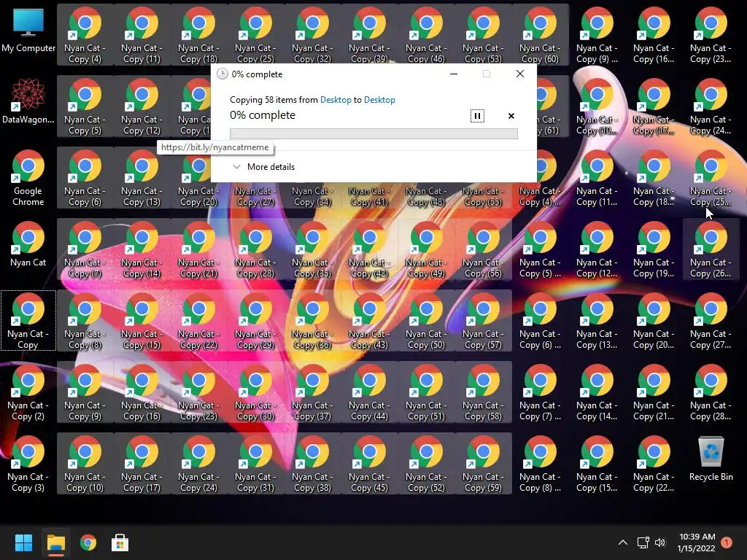Click the copy progress bar
Screen dimensions: 747x560
(373, 134)
